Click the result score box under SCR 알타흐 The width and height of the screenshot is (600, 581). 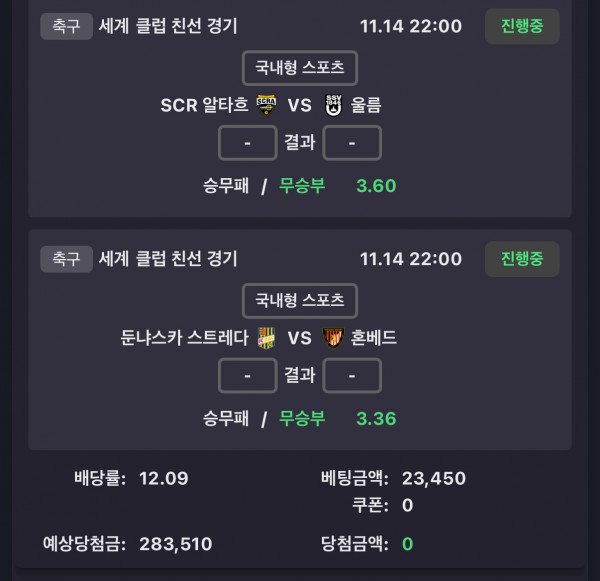(x=248, y=143)
